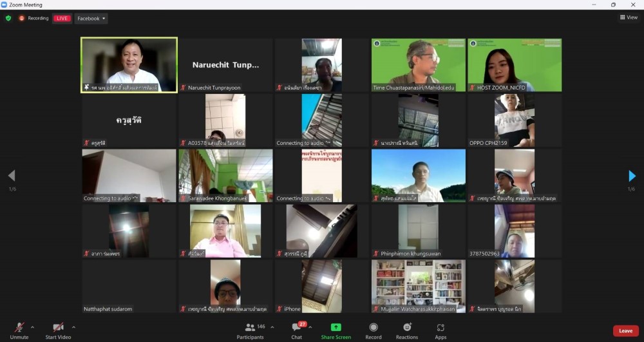Select Naruechit Tunprayoon participant tile
This screenshot has height=342, width=644.
point(225,65)
